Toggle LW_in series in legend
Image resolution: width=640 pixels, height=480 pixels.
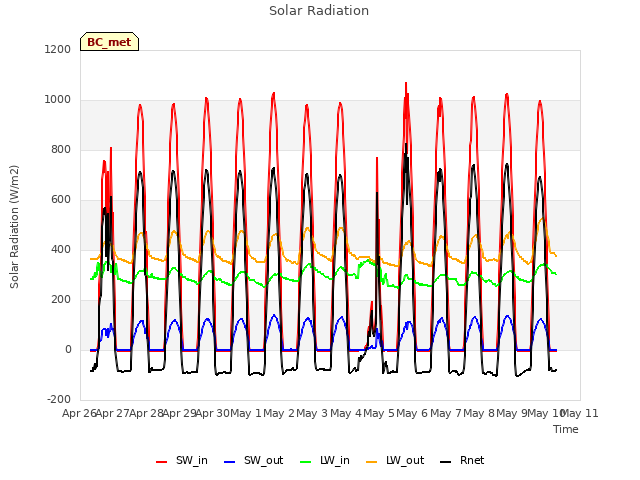325,461
